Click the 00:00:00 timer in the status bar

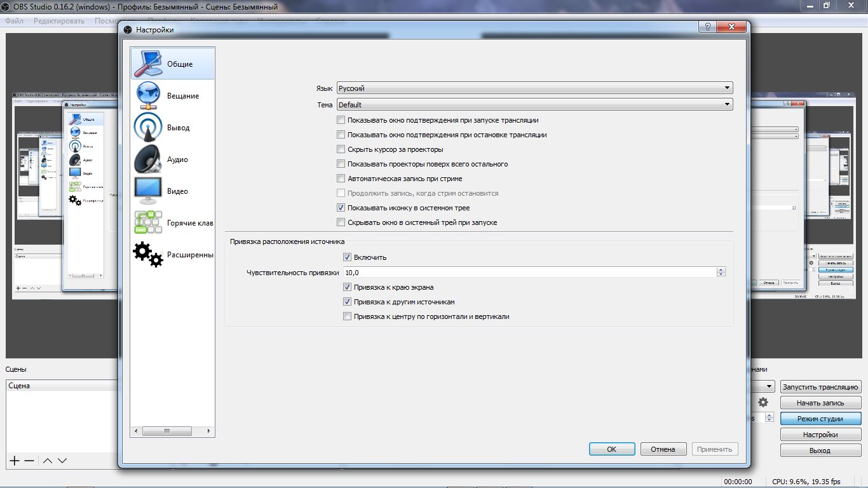pos(738,482)
